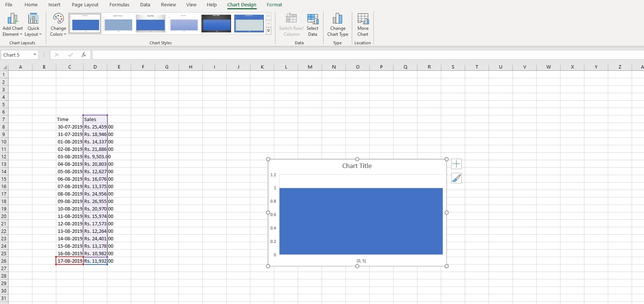Select column D header
The height and width of the screenshot is (304, 644).
click(x=95, y=67)
